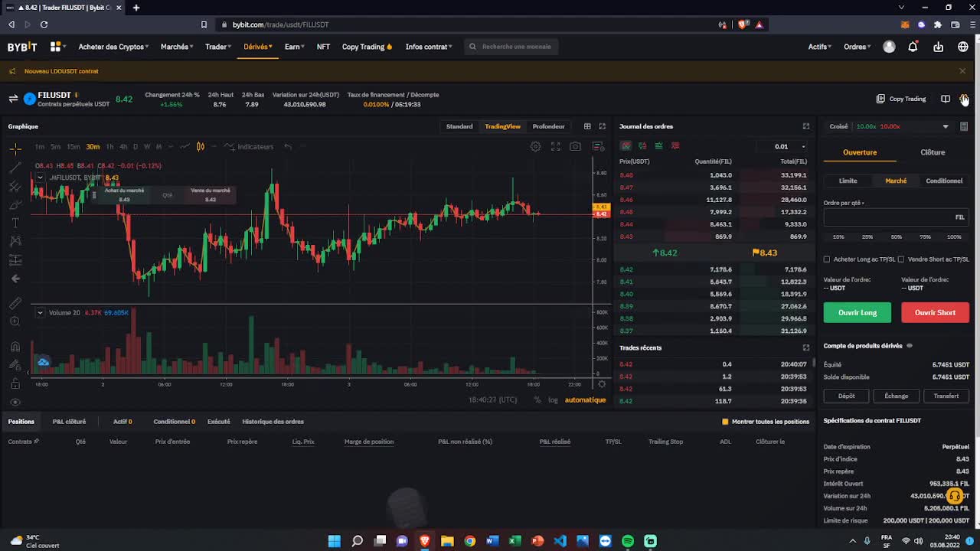
Task: Select candlestick chart type icon
Action: (x=201, y=146)
